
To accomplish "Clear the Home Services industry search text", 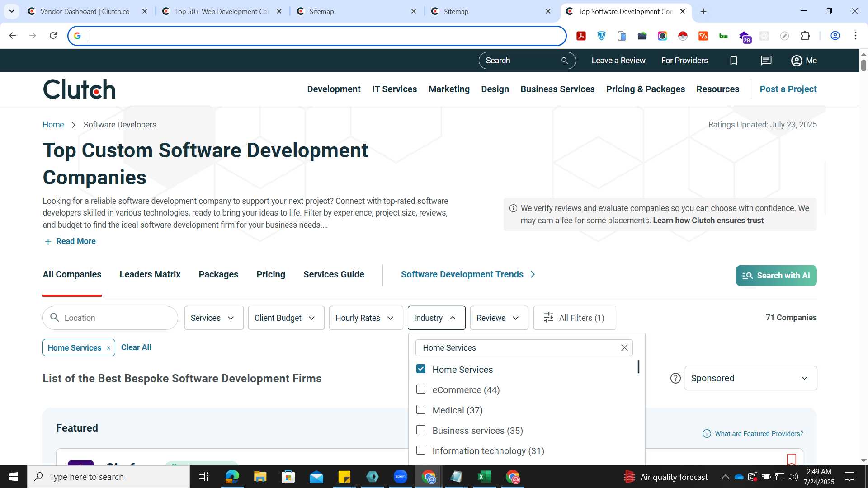I will point(624,347).
